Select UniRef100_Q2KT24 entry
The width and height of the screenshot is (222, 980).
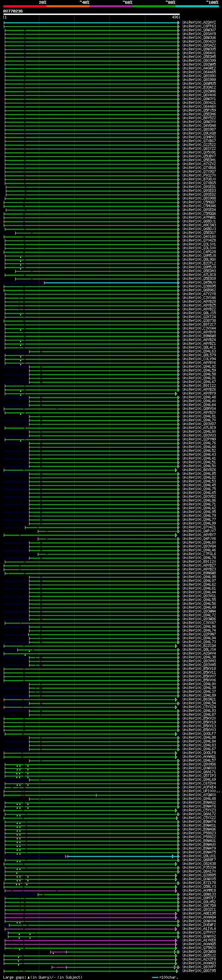199,317
